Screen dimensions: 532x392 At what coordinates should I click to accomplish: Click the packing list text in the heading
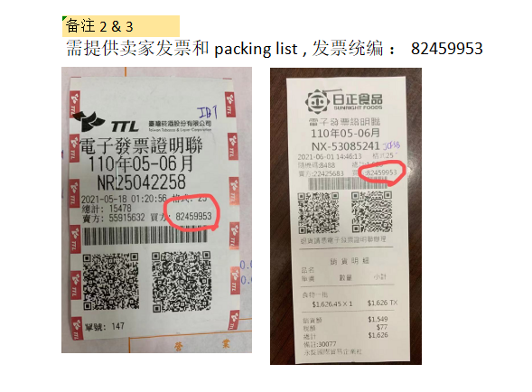257,49
